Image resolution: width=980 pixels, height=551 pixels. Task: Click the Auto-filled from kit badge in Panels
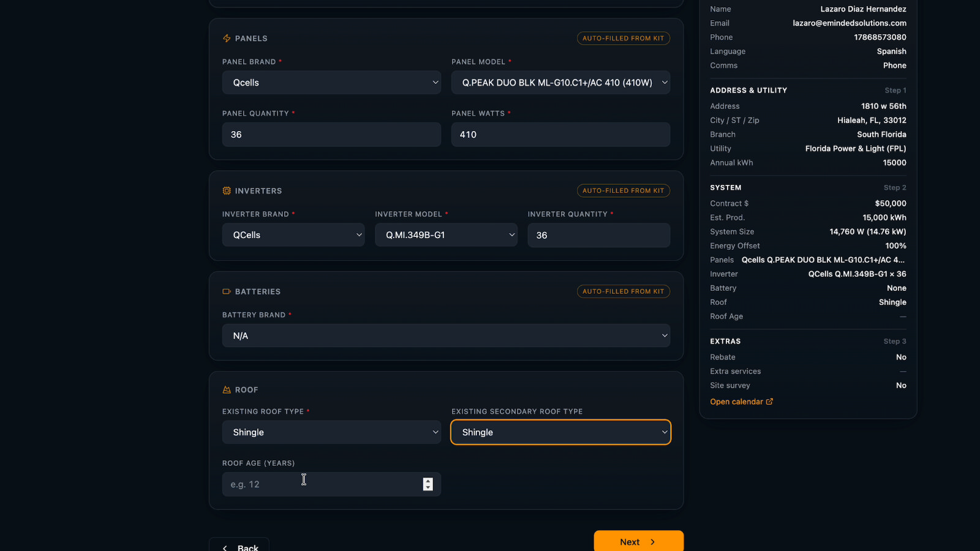[x=623, y=38]
